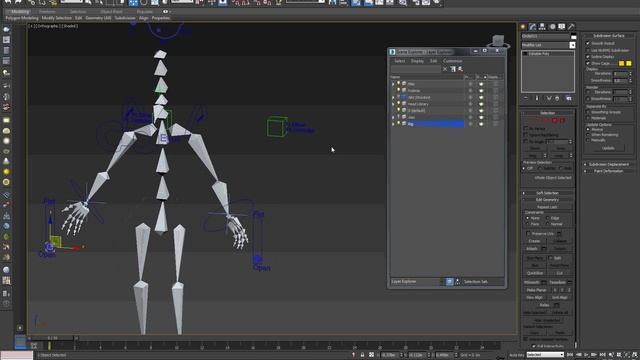The height and width of the screenshot is (360, 640).
Task: Expand Paint Deformation rollout
Action: coord(609,171)
